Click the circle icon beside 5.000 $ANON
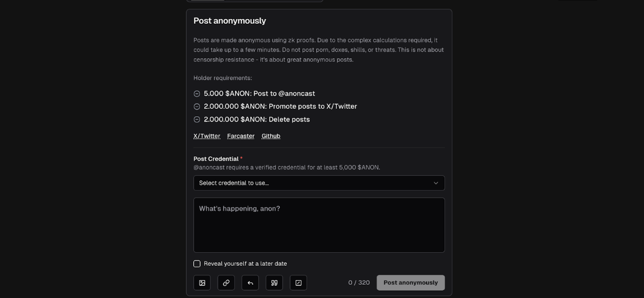The image size is (644, 298). click(197, 94)
